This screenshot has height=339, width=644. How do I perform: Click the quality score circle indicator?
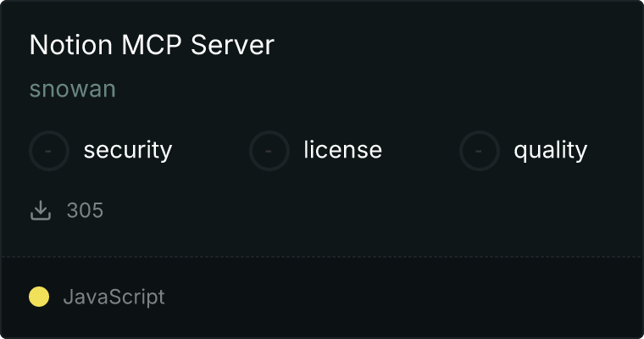(x=480, y=151)
